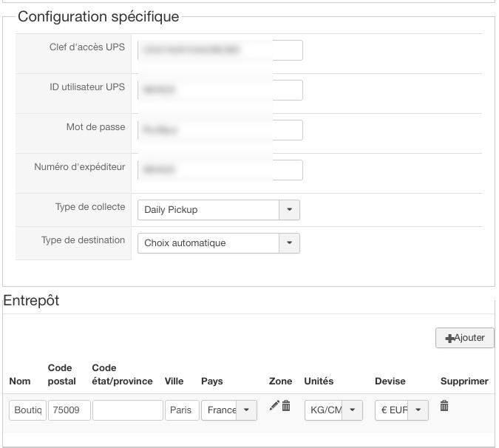Click the empty Code état/province field
The image size is (499, 448).
pos(127,410)
